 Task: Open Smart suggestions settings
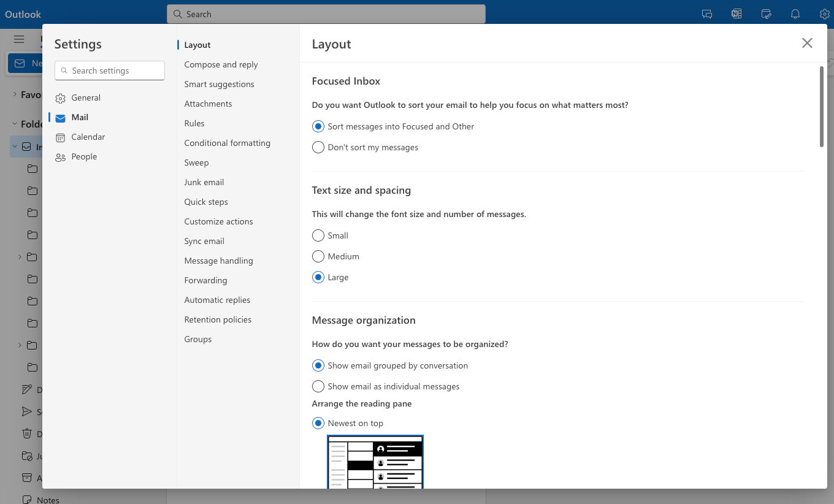(219, 84)
